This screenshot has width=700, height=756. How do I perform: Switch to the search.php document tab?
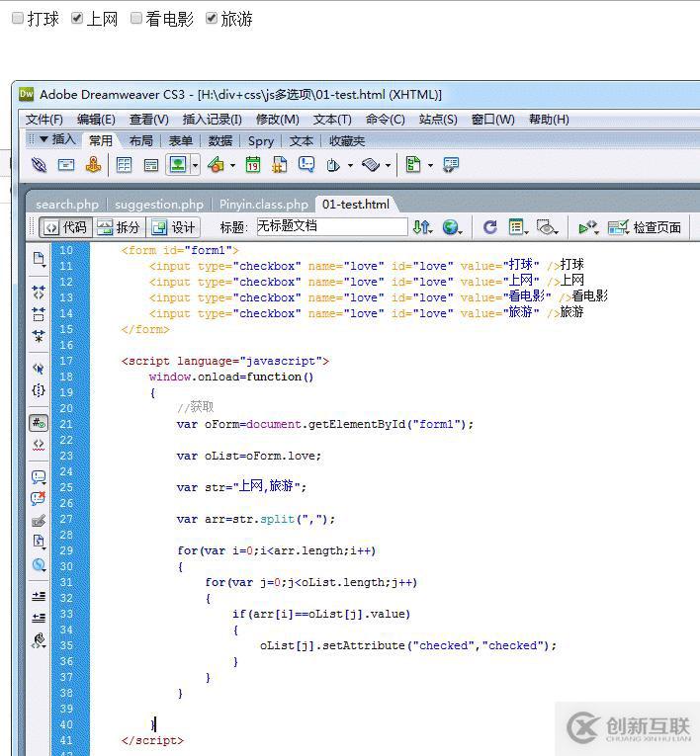tap(67, 205)
